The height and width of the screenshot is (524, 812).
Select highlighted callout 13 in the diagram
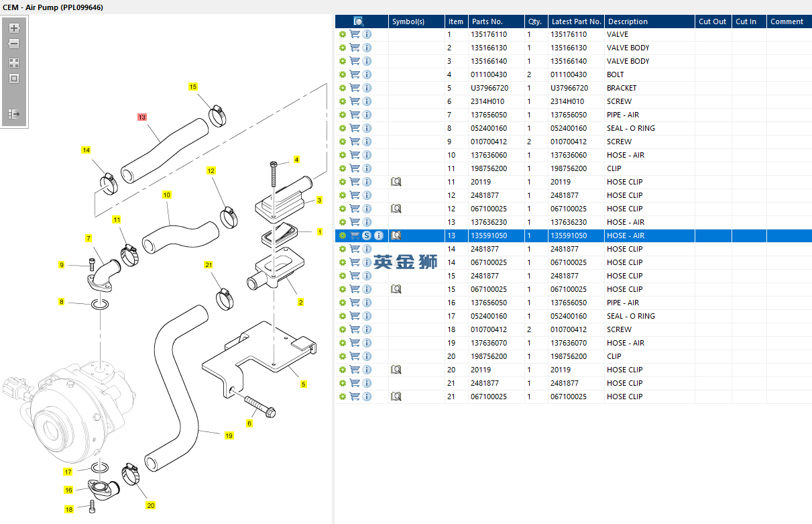tap(141, 117)
